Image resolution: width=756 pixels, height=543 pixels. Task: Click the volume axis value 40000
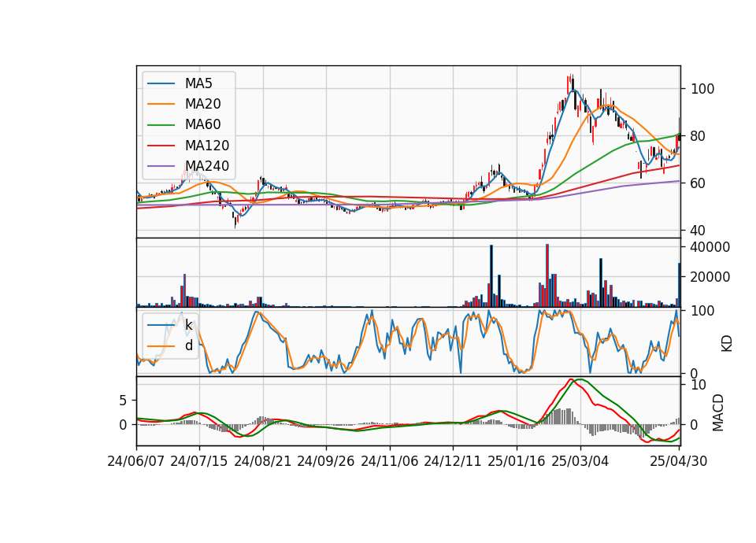[710, 248]
